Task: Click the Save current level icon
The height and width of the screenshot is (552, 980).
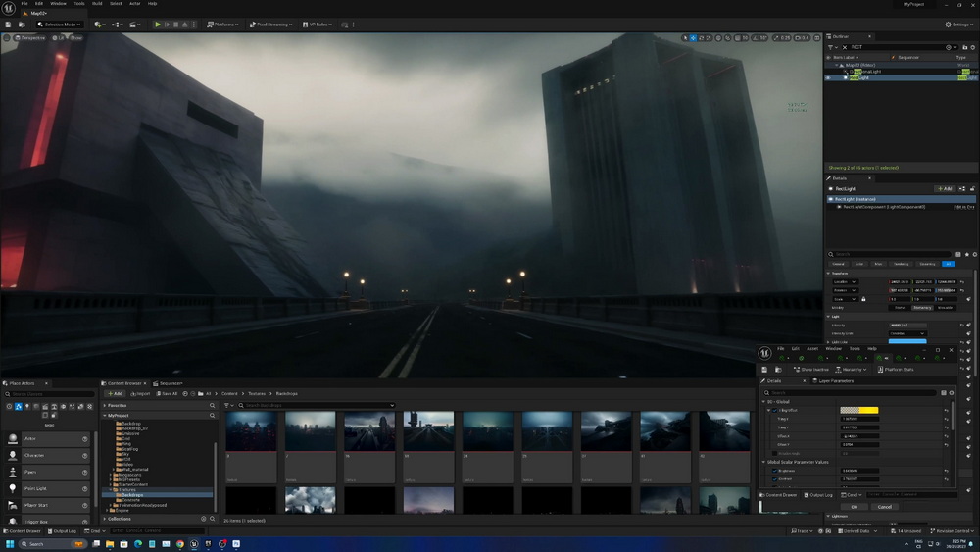Action: click(8, 25)
